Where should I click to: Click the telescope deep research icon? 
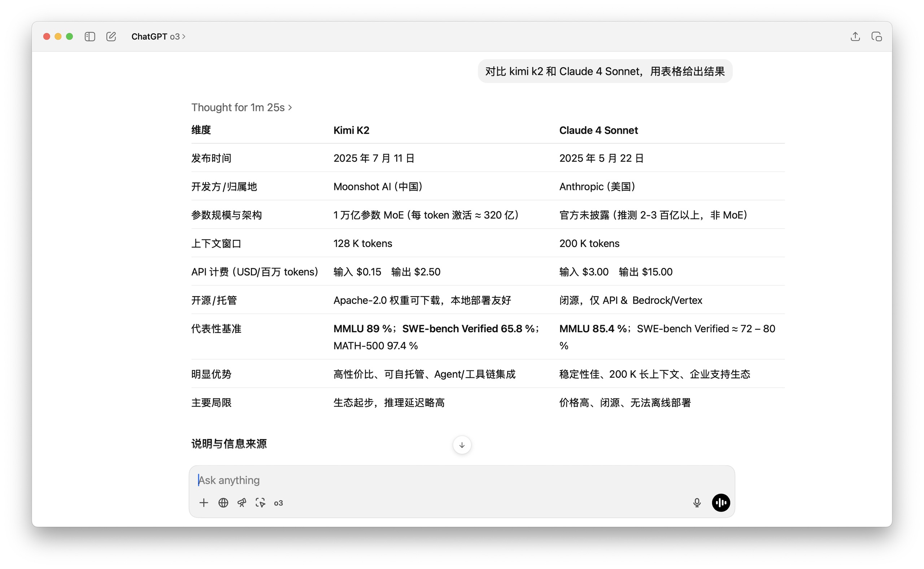[x=241, y=503]
